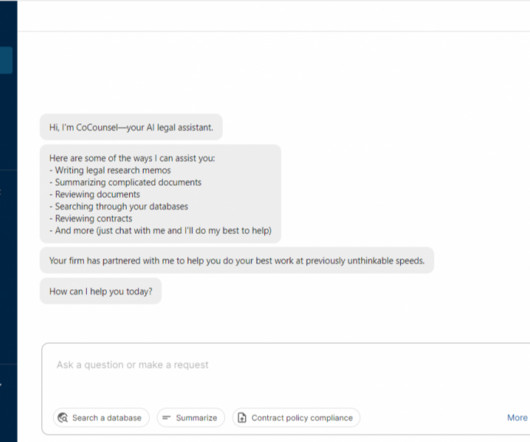Open the Contract policy compliance skill

click(x=296, y=418)
